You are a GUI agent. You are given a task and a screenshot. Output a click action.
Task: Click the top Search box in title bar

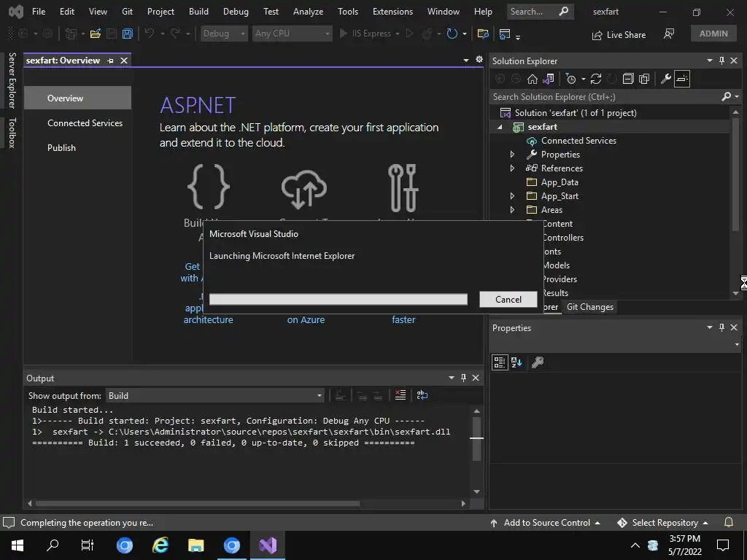540,12
